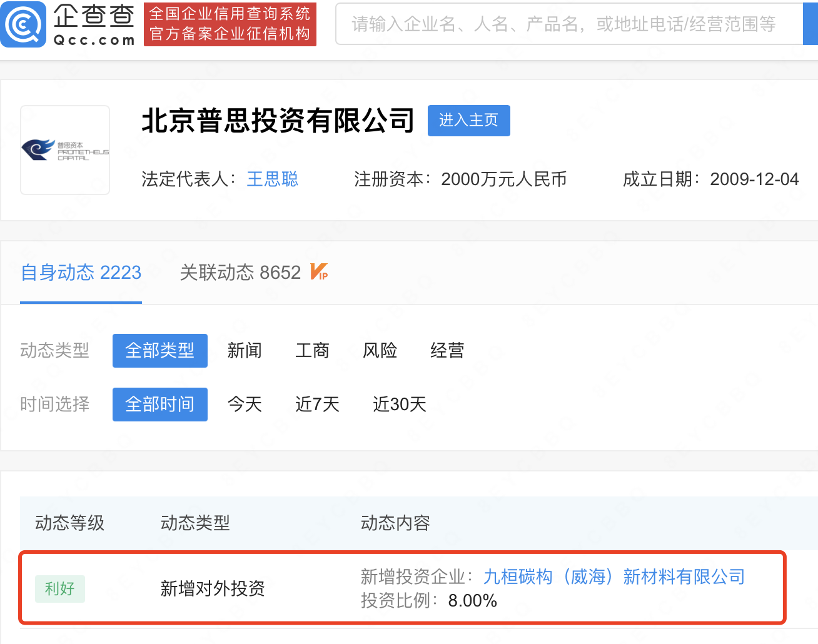Click the 成立日期 2009-12-04 text
The image size is (818, 644).
[710, 179]
